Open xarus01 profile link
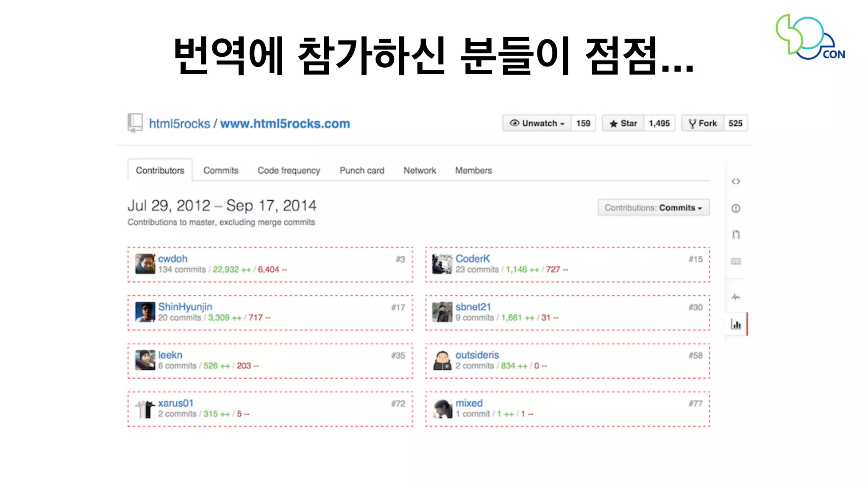The height and width of the screenshot is (488, 868). 175,403
